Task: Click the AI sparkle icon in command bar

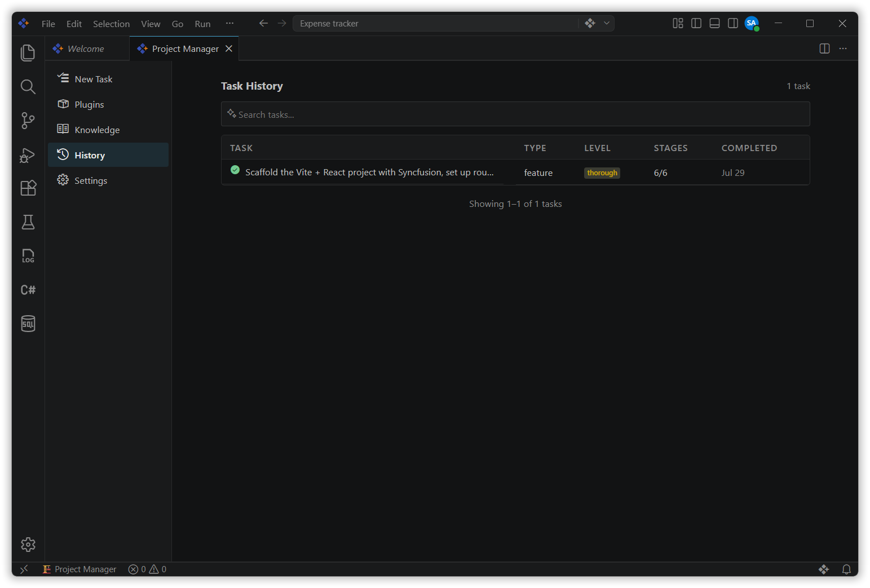Action: coord(590,23)
